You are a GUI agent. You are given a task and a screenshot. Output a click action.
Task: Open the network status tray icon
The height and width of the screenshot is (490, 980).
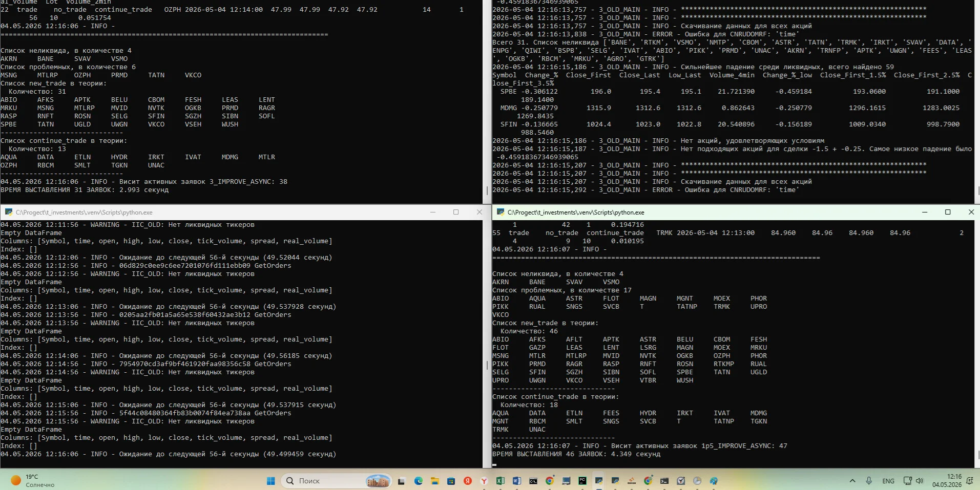(907, 481)
